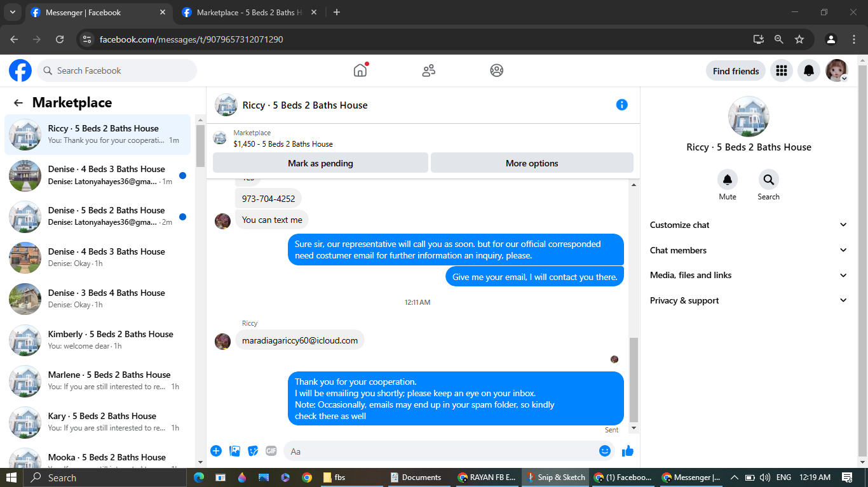Send a thumbs-up like
868x487 pixels.
(x=628, y=451)
